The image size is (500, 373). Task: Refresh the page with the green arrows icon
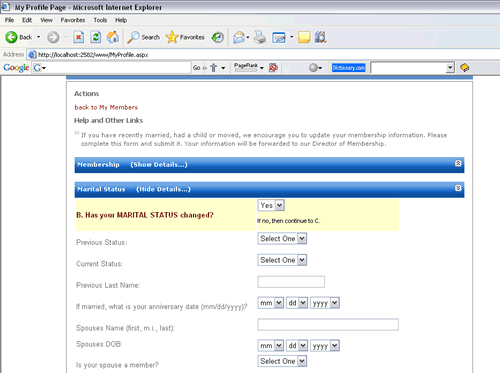coord(96,37)
